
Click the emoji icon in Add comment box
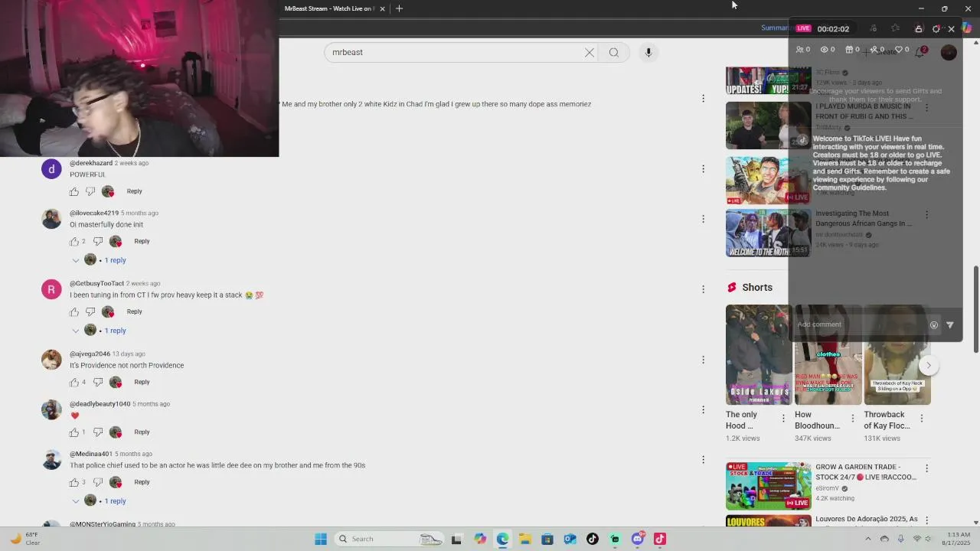pyautogui.click(x=934, y=324)
